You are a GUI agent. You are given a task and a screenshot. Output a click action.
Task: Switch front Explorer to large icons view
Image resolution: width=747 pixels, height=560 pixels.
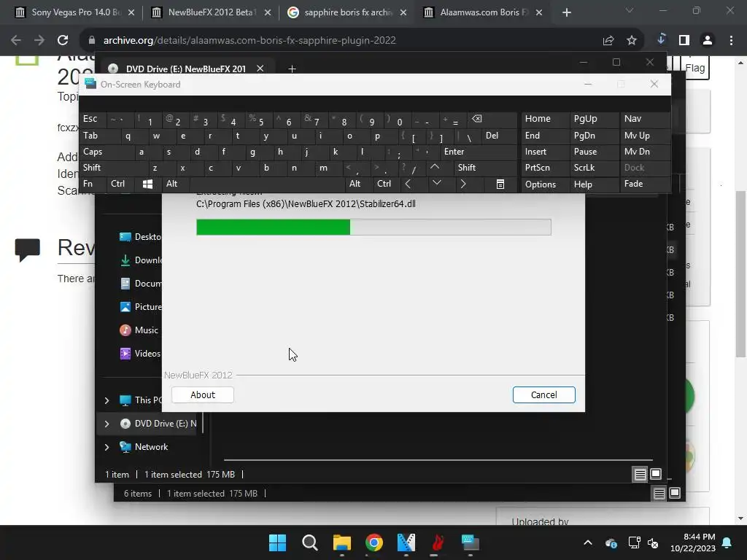656,474
